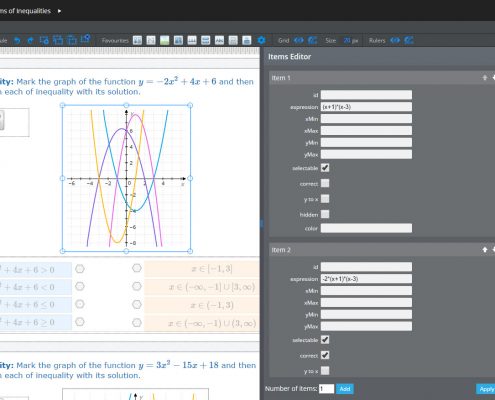Screen dimensions: 495x400
Task: Move Item 2 up with arrow
Action: pos(485,250)
